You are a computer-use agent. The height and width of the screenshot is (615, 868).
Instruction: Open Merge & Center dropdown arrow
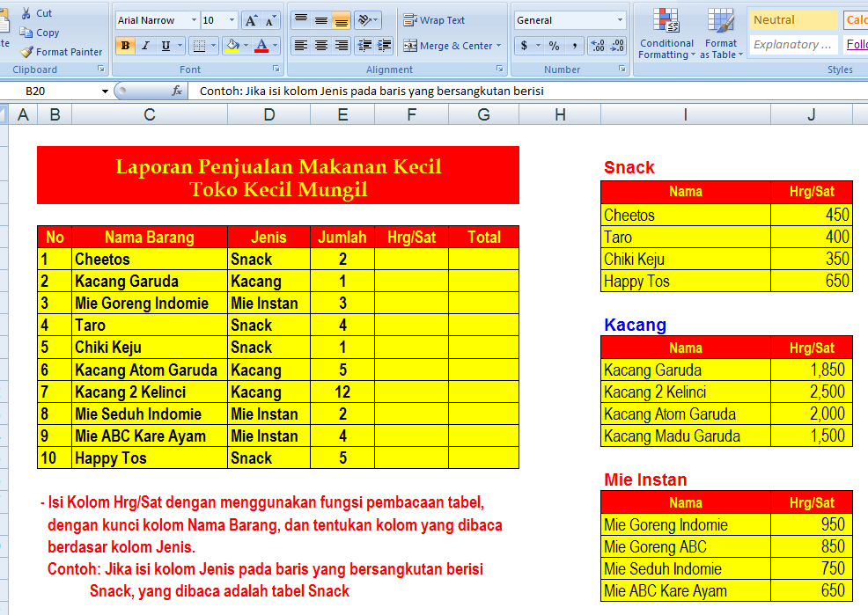pos(499,46)
